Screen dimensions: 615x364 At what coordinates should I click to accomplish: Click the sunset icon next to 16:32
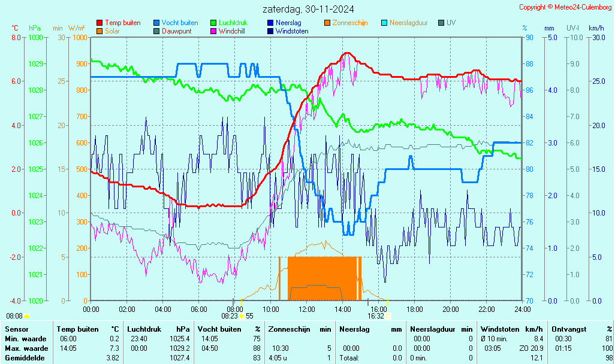point(388,316)
